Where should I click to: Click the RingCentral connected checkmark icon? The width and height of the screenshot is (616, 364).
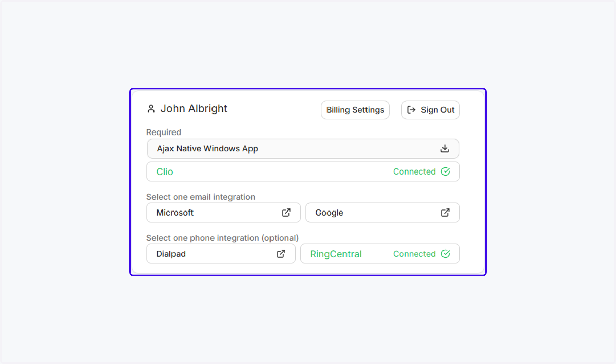click(446, 254)
